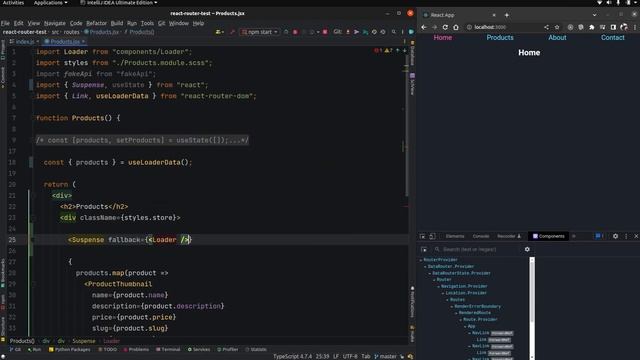Image resolution: width=640 pixels, height=360 pixels.
Task: Click the share icon in address bar
Action: click(x=546, y=27)
